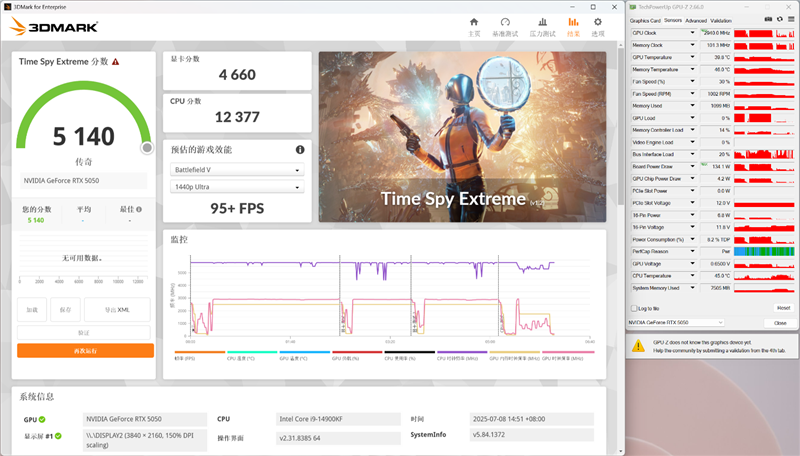Open the Options (选项) gear icon
800x456 pixels.
tap(598, 24)
